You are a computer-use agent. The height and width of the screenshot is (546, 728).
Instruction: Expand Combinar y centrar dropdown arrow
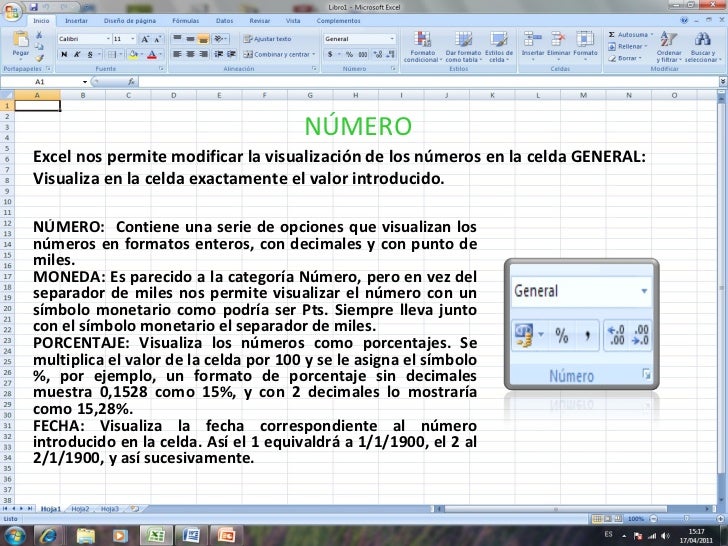(x=314, y=54)
